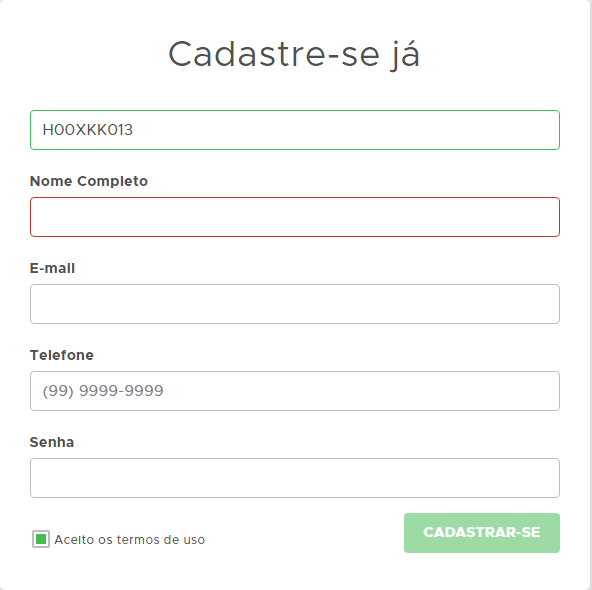The height and width of the screenshot is (590, 592).
Task: Focus the field containing H00XKK013
Action: click(294, 130)
